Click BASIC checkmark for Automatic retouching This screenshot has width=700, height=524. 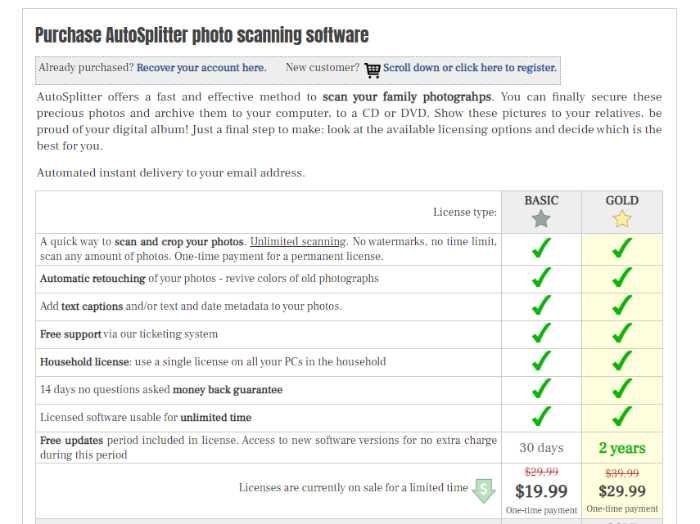541,277
